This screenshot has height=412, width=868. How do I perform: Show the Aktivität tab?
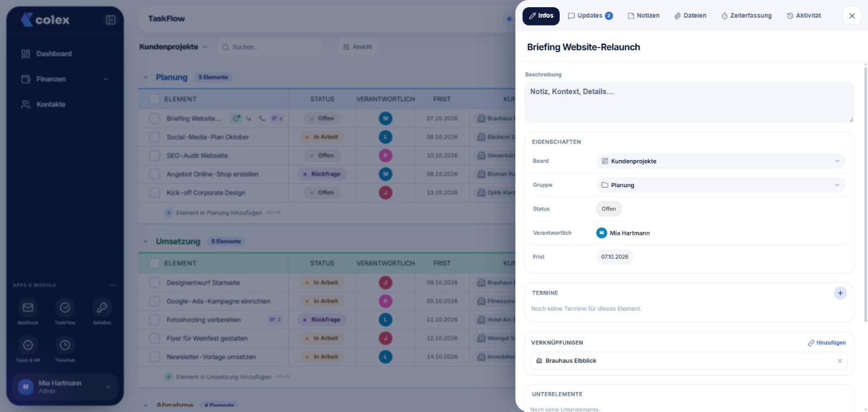point(804,16)
